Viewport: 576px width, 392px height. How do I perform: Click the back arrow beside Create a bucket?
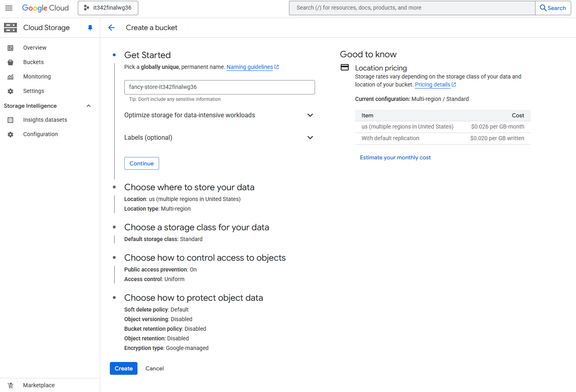click(x=111, y=28)
